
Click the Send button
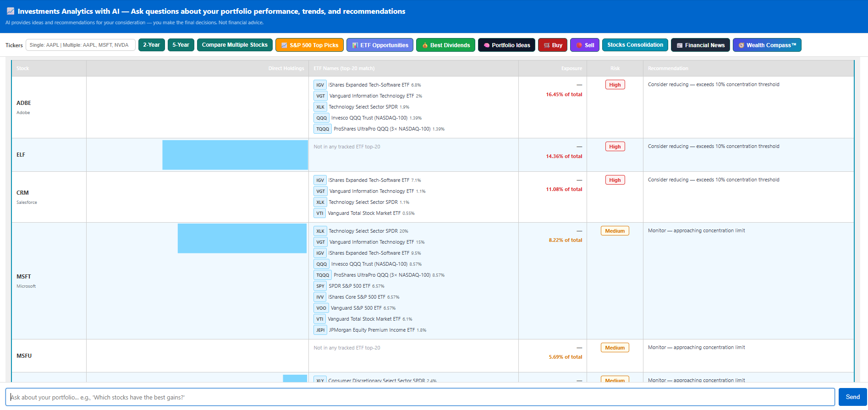[852, 397]
